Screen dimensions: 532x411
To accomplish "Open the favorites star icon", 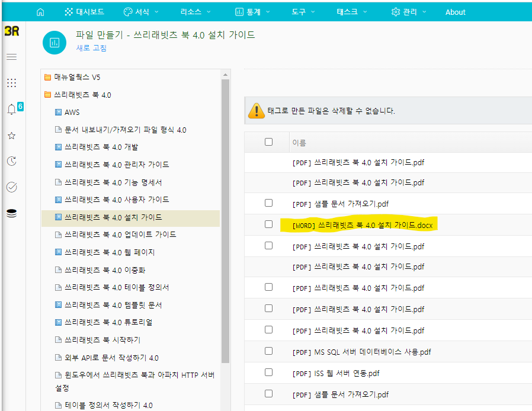I will (11, 136).
